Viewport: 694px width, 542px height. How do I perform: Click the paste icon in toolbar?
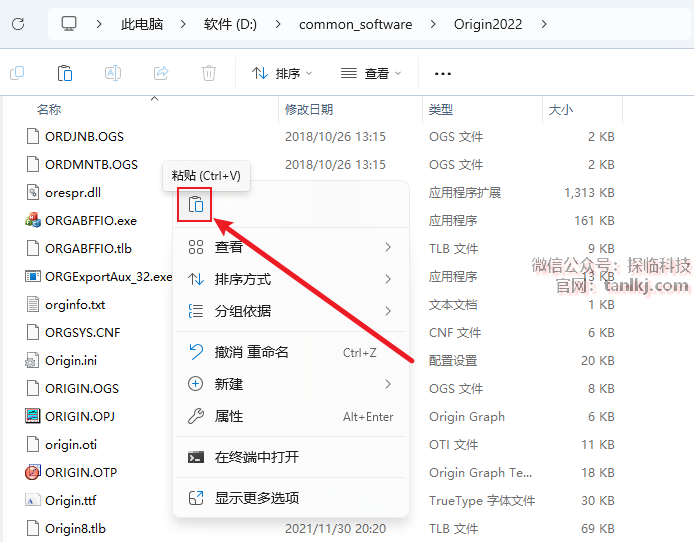tap(65, 73)
